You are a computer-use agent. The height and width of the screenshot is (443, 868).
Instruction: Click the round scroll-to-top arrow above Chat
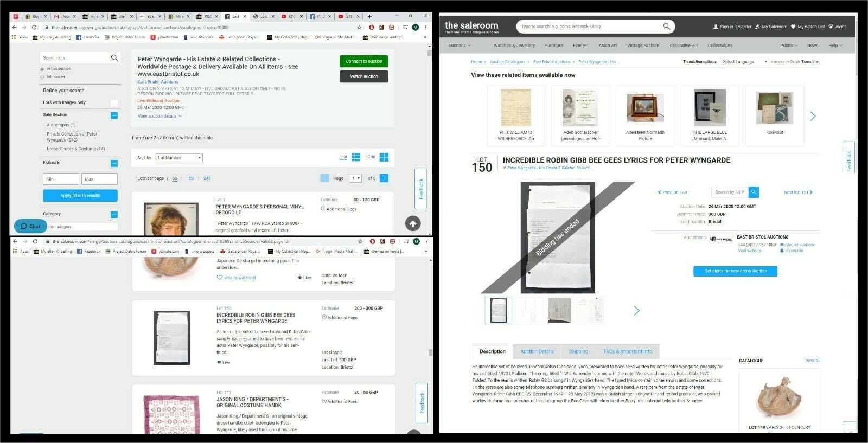(x=413, y=223)
